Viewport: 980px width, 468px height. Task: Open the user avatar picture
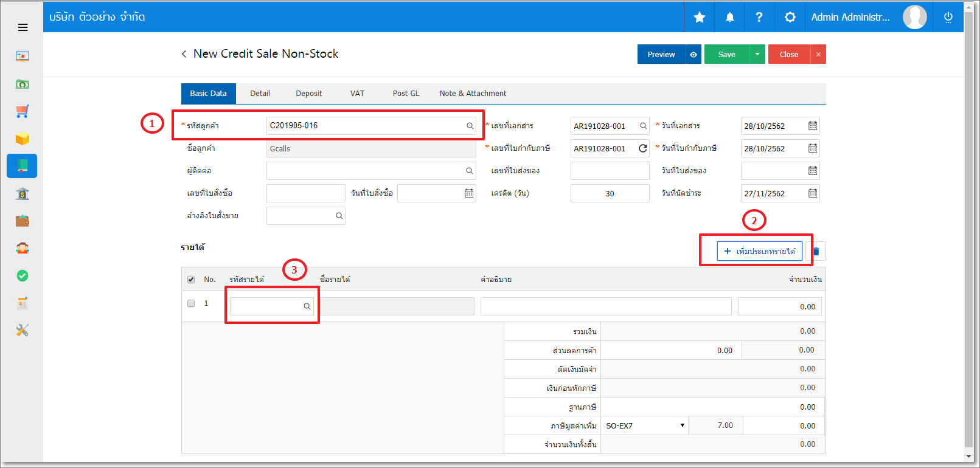coord(914,17)
